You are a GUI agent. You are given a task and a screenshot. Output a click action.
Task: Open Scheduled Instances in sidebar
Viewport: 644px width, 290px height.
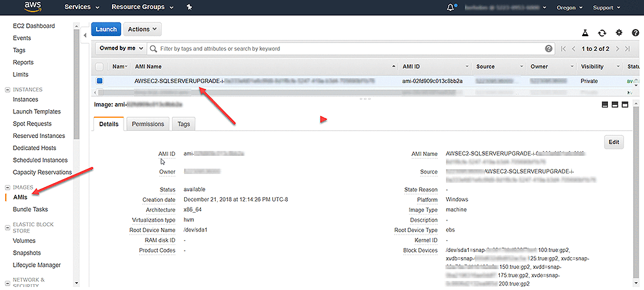pos(40,160)
